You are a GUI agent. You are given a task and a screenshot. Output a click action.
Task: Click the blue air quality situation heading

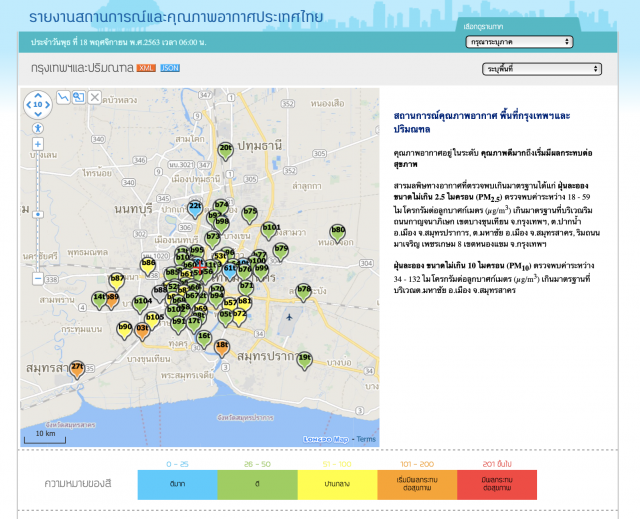click(482, 122)
